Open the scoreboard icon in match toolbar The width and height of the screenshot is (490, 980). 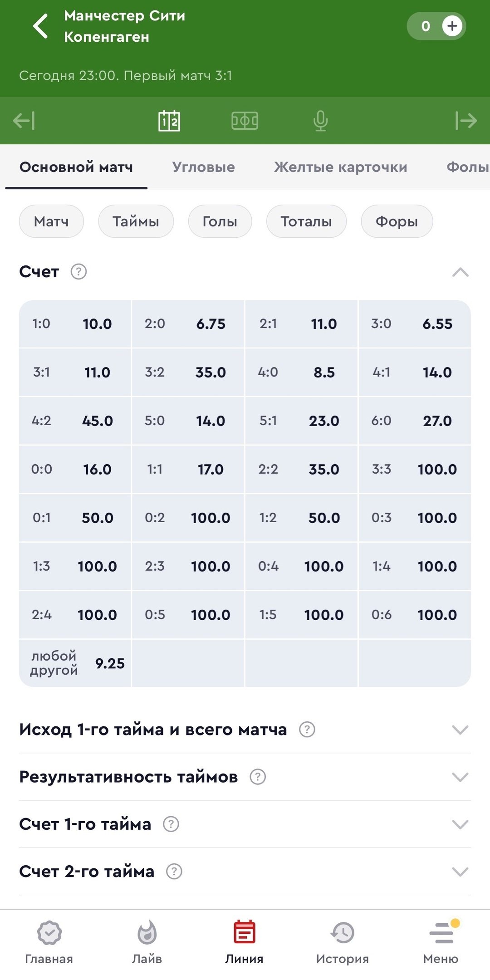click(169, 121)
